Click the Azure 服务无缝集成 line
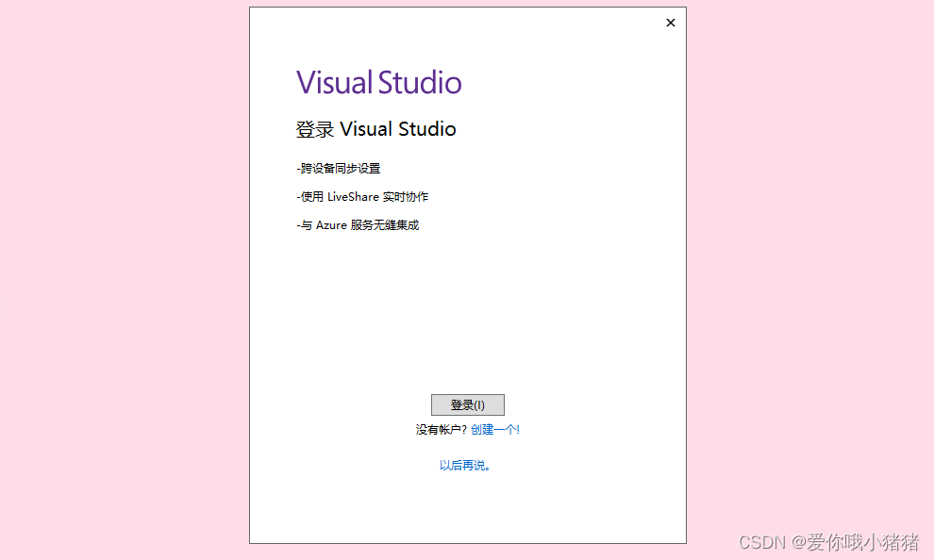The width and height of the screenshot is (934, 560). click(359, 224)
